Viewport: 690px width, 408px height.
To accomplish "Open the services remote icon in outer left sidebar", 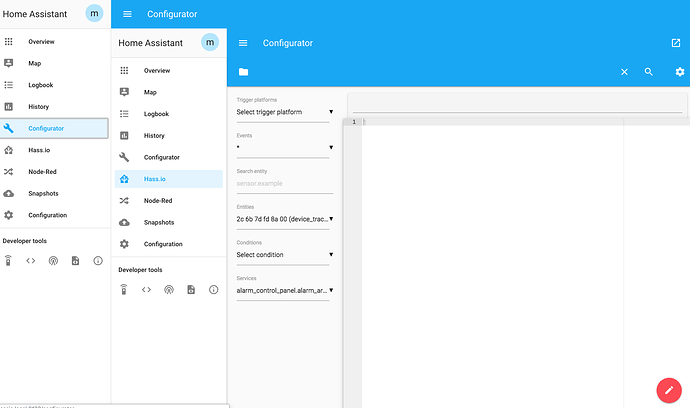I will point(9,261).
